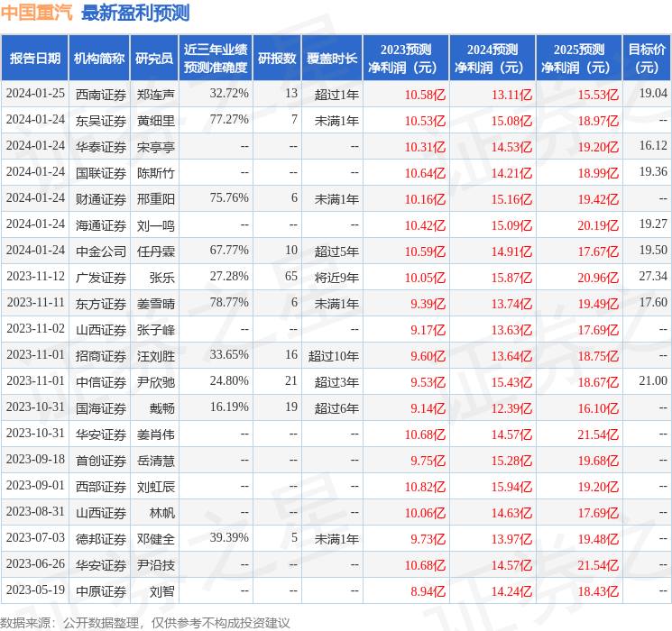Image resolution: width=672 pixels, height=631 pixels.
Task: Click the 覆盖时长 column header
Action: (x=332, y=59)
